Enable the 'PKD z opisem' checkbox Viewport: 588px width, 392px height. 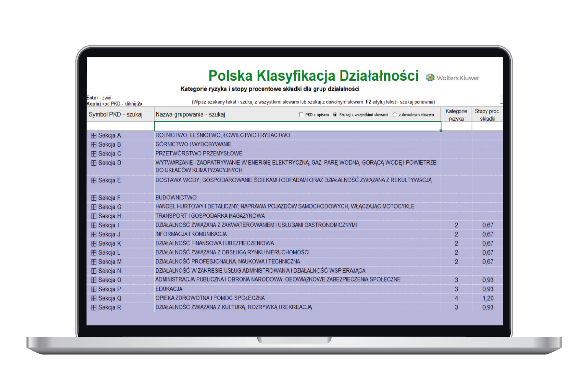point(301,115)
